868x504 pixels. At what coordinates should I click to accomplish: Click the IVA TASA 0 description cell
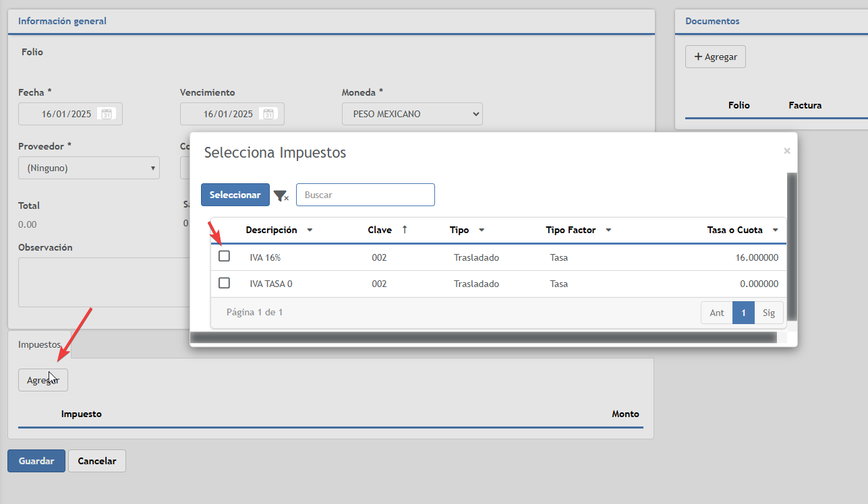[271, 284]
